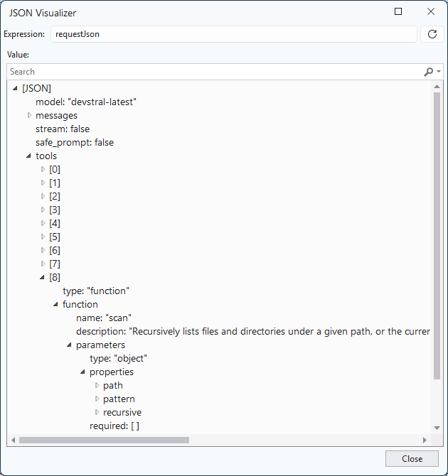Maximize the JSON Visualizer window
Image resolution: width=448 pixels, height=476 pixels.
point(398,11)
